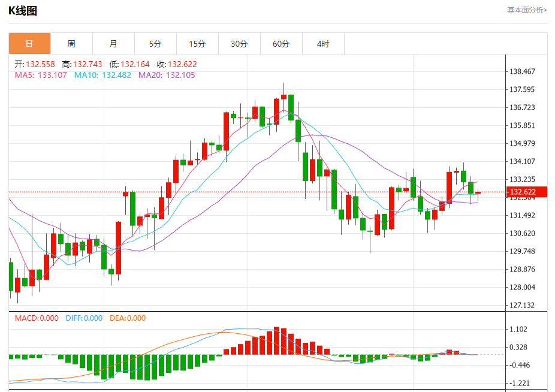
Task: Click the MA10: 132.482 label
Action: [x=102, y=75]
